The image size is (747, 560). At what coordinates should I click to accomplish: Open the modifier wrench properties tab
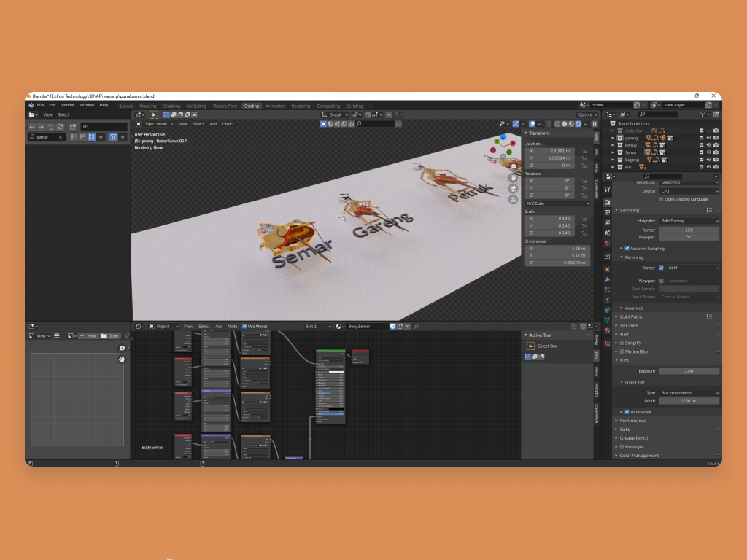[x=607, y=279]
